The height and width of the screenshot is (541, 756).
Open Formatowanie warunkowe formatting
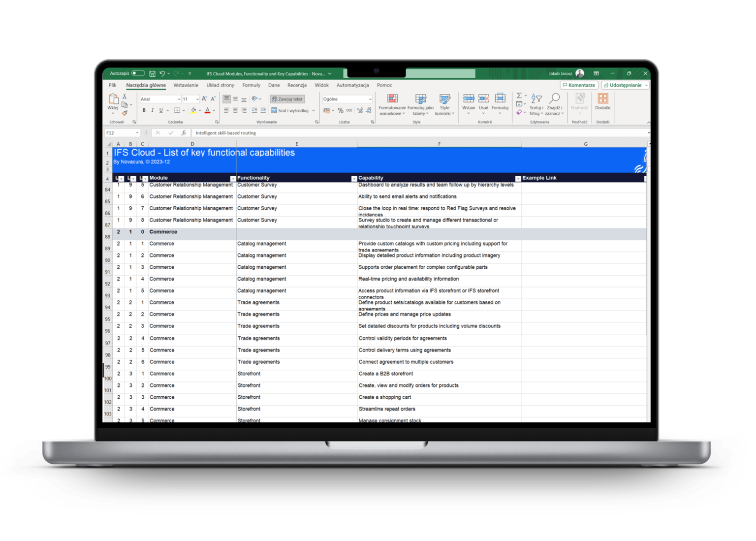[x=392, y=104]
